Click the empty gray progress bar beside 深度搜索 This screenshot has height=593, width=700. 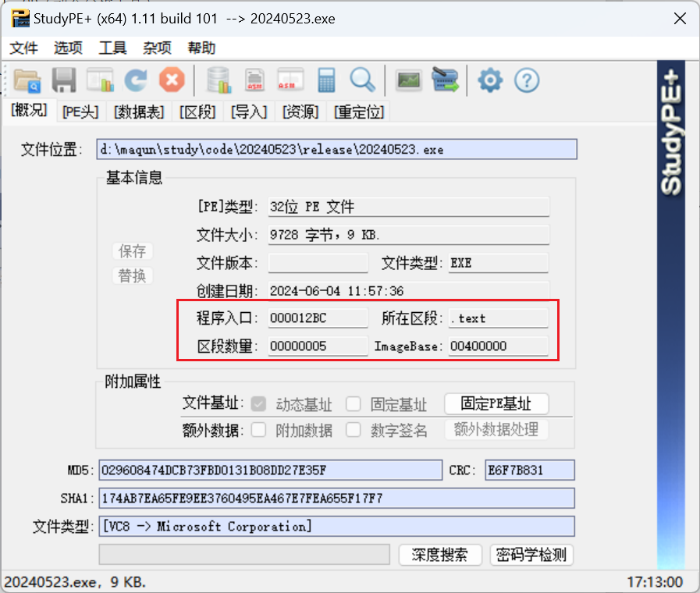244,555
